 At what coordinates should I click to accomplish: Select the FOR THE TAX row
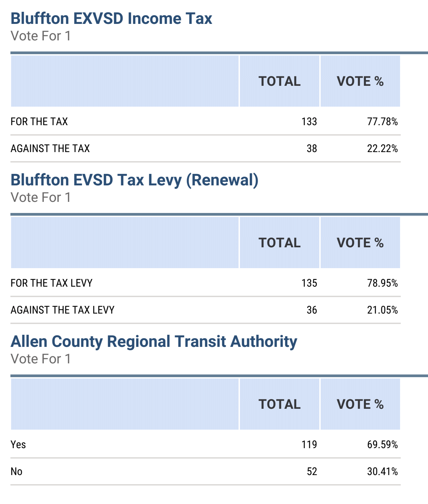pos(206,121)
